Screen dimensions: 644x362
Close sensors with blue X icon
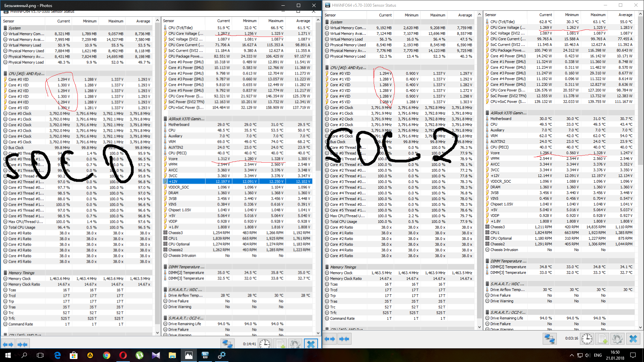[633, 339]
